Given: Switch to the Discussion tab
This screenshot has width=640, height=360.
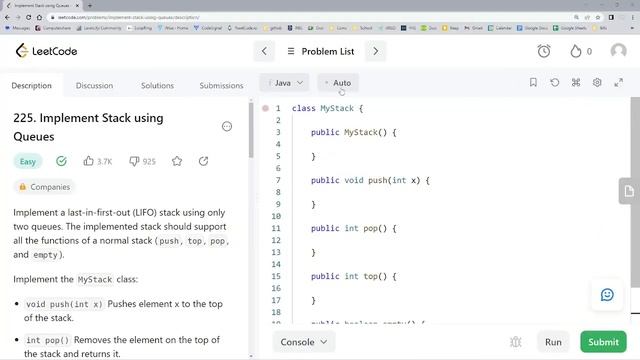Looking at the screenshot, I should [94, 86].
